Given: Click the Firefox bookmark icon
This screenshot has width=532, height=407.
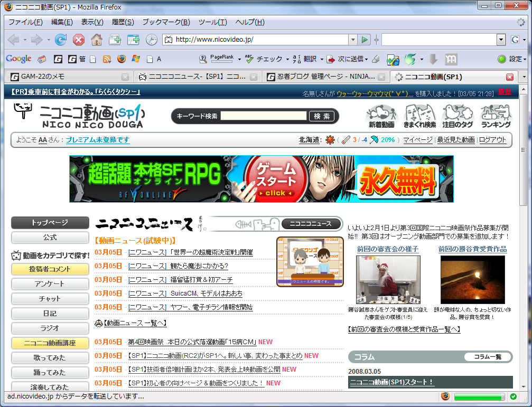Looking at the screenshot, I should [x=122, y=59].
